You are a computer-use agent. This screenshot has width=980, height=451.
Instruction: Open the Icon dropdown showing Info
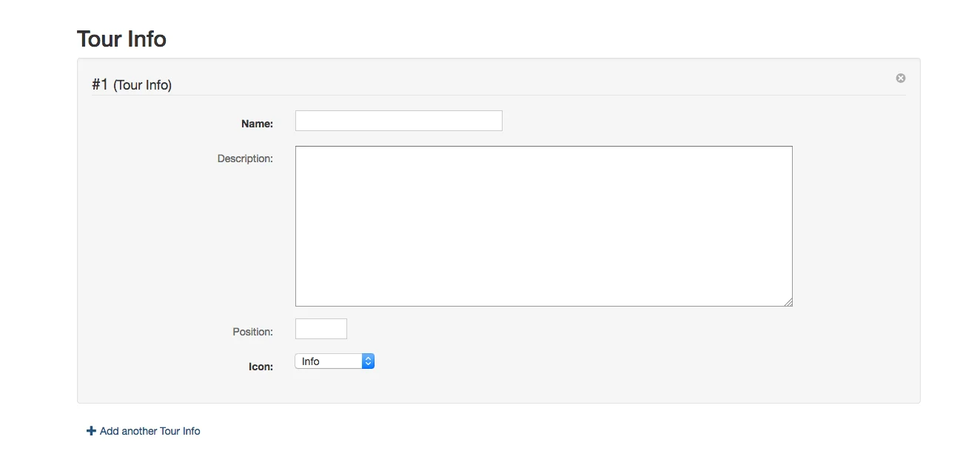pyautogui.click(x=335, y=361)
